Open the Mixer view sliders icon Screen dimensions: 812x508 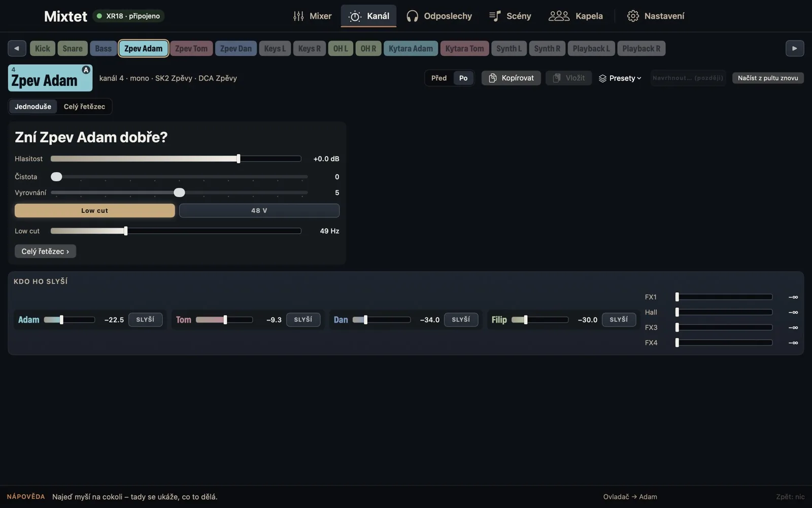pyautogui.click(x=298, y=16)
